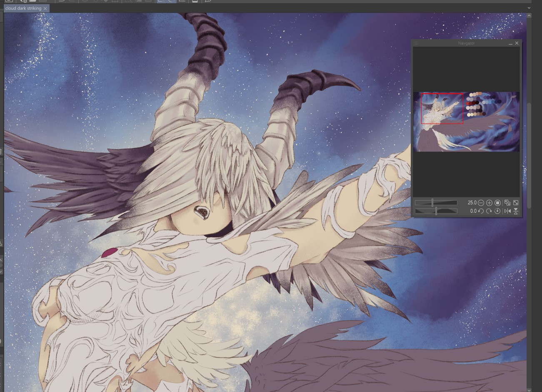
Task: Reset canvas rotation in the Navigator
Action: [498, 211]
